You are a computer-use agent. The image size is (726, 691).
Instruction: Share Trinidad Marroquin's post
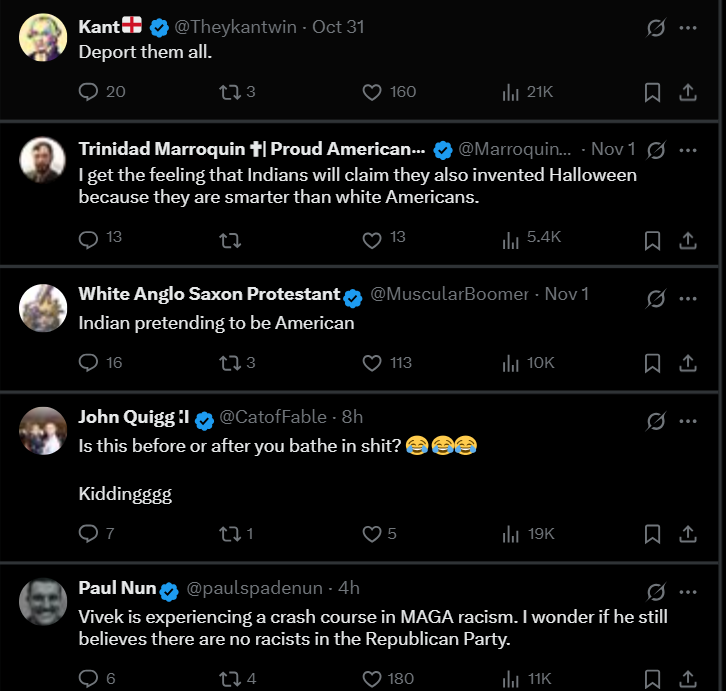click(688, 239)
